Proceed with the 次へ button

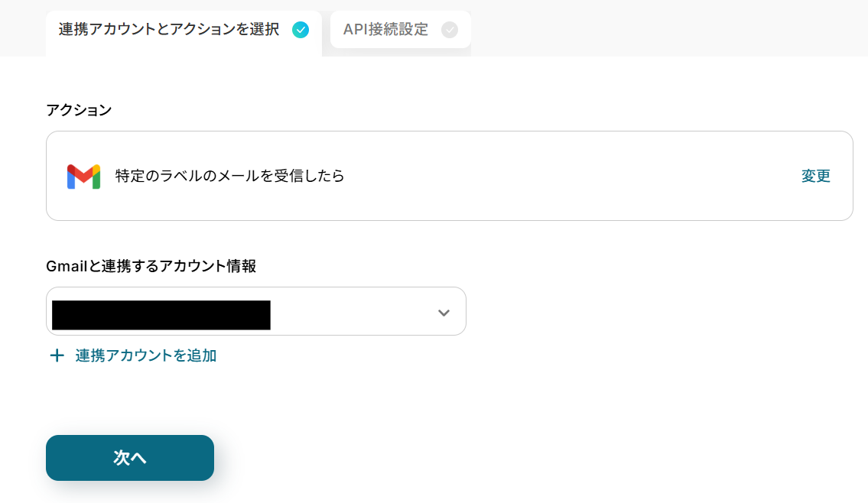click(129, 458)
